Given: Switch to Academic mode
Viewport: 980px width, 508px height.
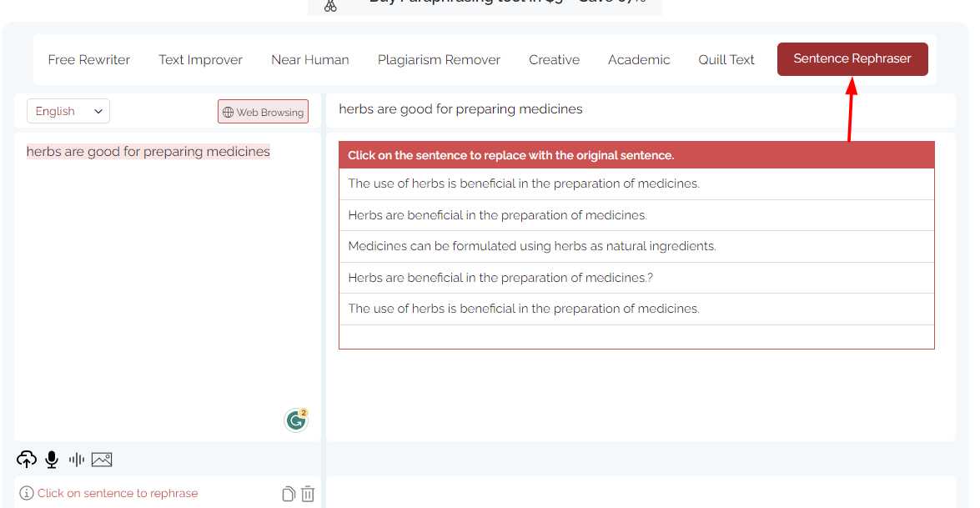Looking at the screenshot, I should [x=639, y=60].
